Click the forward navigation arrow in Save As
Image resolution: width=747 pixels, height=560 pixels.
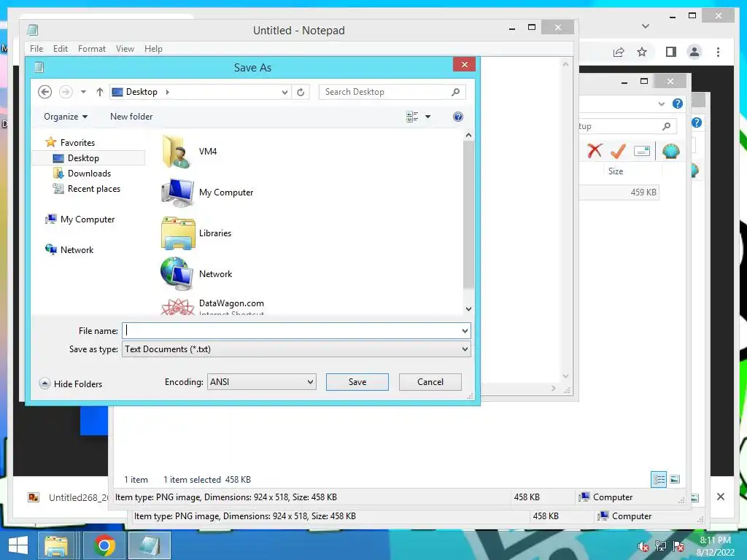66,92
